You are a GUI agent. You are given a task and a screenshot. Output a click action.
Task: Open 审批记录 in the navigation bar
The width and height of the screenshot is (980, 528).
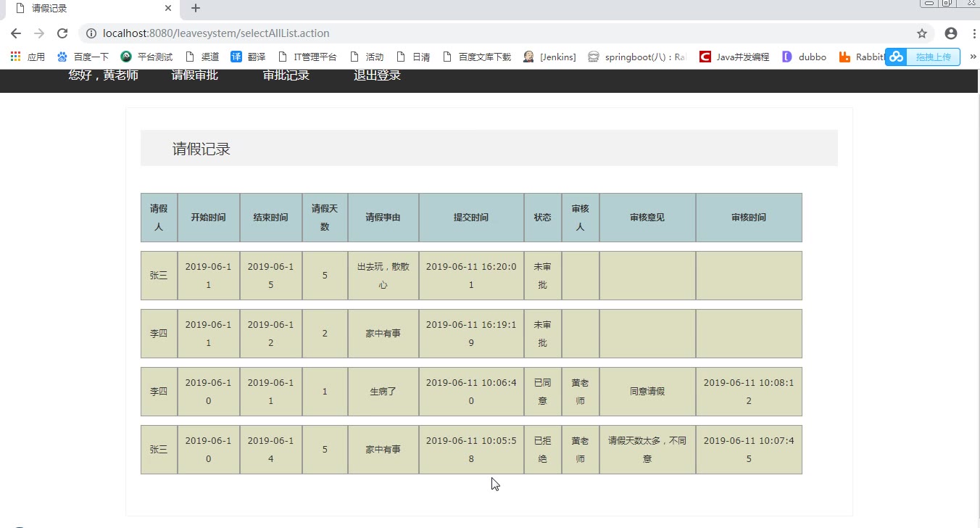pyautogui.click(x=286, y=75)
